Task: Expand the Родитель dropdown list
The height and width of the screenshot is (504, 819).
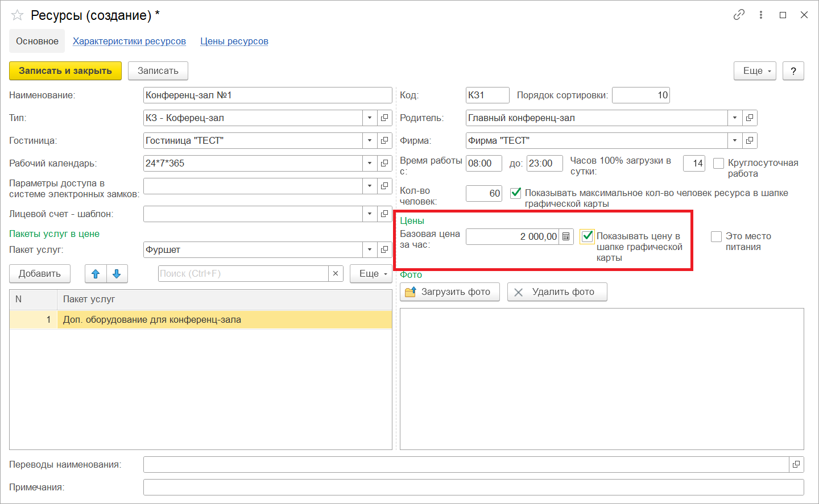Action: coord(735,118)
